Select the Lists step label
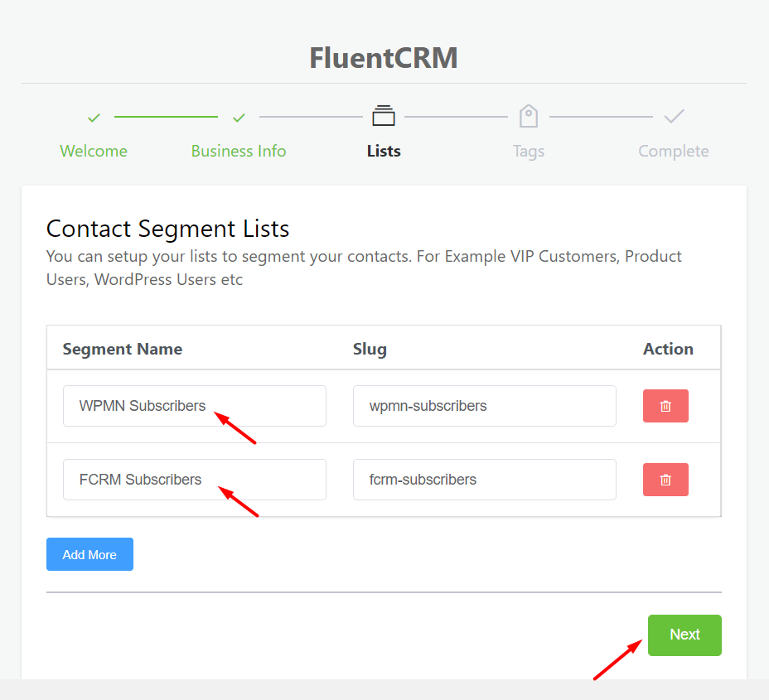Viewport: 769px width, 700px height. pos(384,151)
